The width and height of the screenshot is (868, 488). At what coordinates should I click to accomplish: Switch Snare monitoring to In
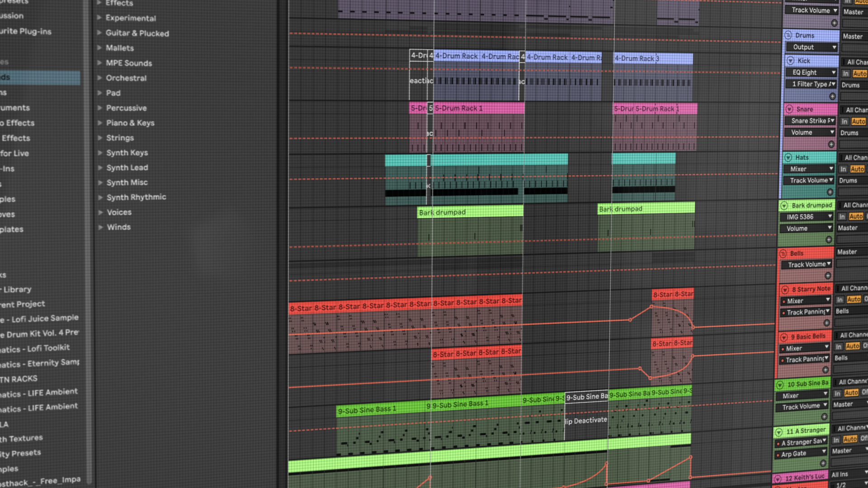(x=844, y=121)
